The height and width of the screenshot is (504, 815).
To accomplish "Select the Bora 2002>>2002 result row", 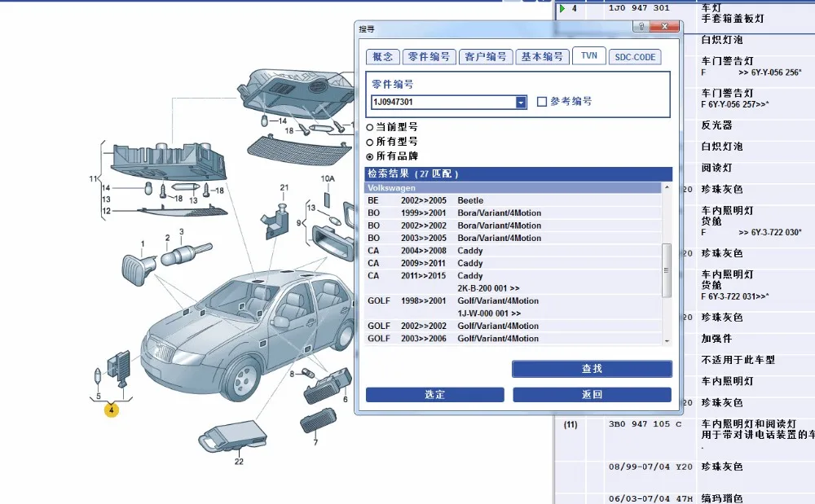I will (513, 226).
